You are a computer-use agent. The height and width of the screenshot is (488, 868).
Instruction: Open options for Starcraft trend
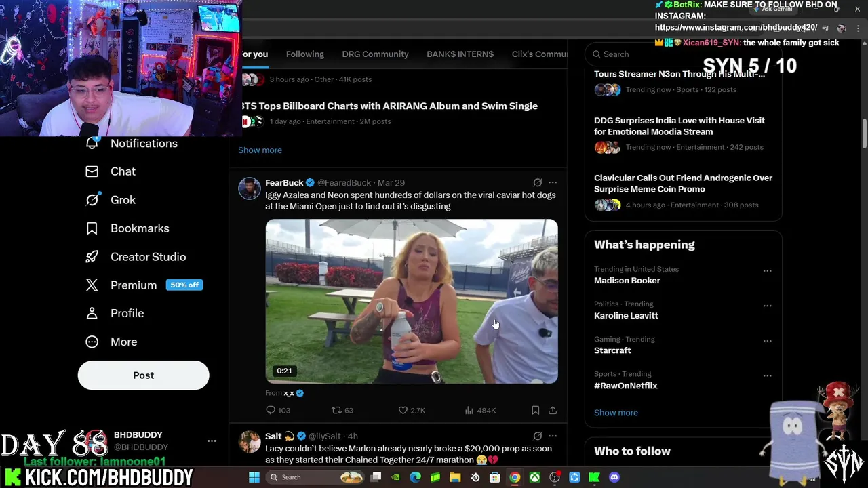pyautogui.click(x=767, y=341)
